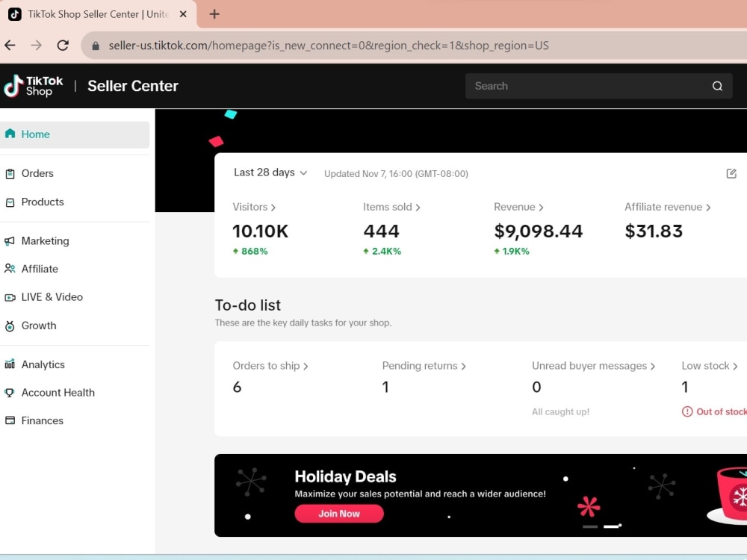Open Account Health in the sidebar

(x=75, y=393)
